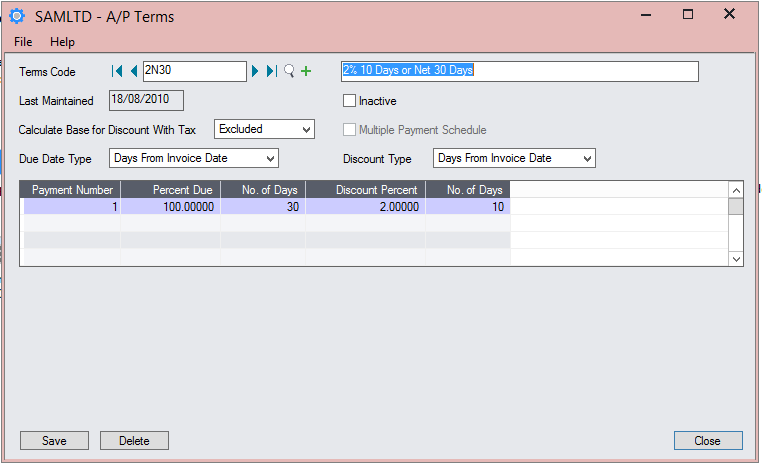762x463 pixels.
Task: Go to next Terms Code record
Action: pos(255,71)
